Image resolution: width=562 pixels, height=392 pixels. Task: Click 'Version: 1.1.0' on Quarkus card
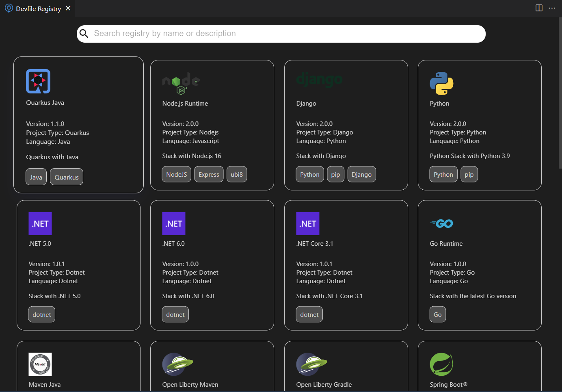pos(45,124)
